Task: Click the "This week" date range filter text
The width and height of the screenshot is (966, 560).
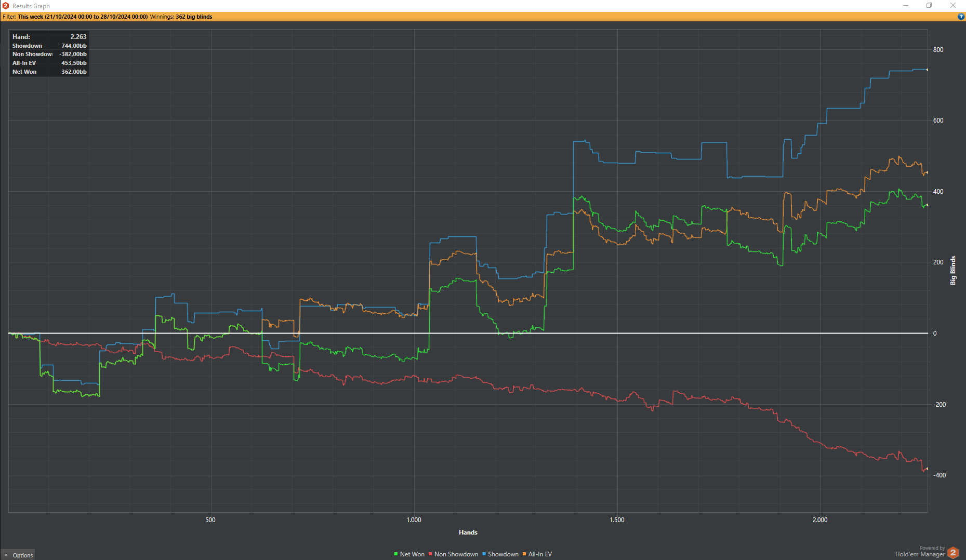Action: (83, 17)
